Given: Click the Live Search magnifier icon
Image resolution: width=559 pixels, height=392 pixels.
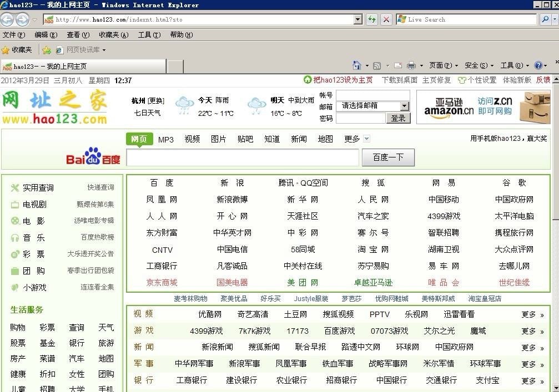Looking at the screenshot, I should tap(545, 19).
